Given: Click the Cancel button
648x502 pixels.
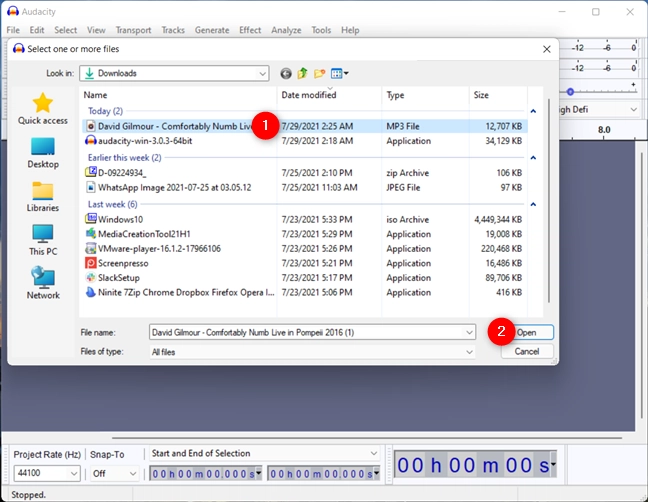Looking at the screenshot, I should (527, 352).
